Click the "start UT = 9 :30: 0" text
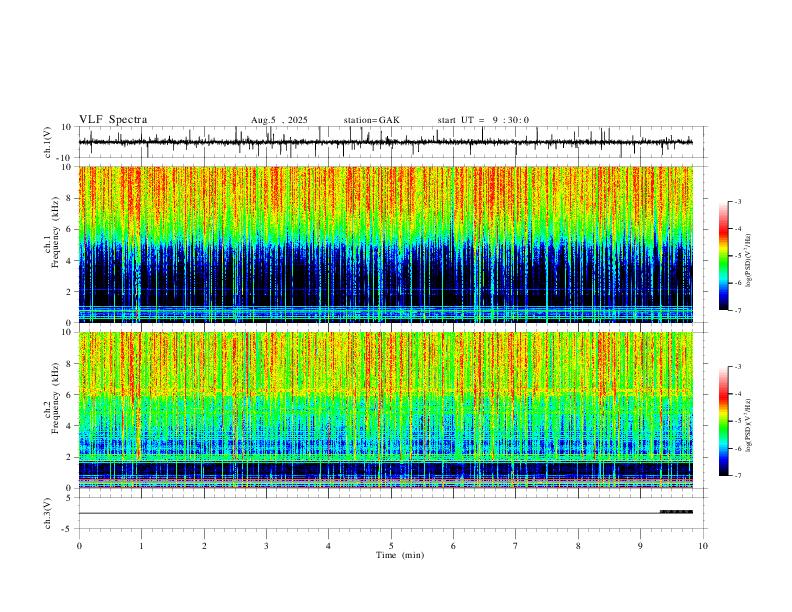792x612 pixels. [483, 120]
